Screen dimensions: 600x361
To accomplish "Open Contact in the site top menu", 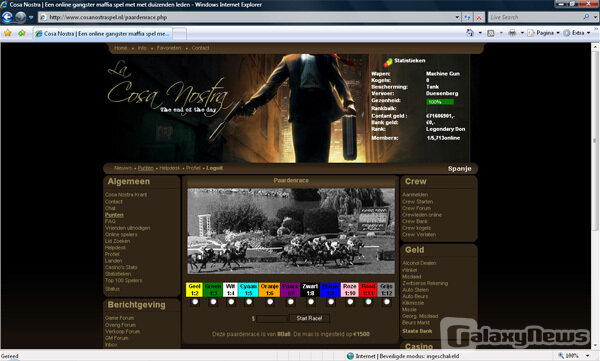I will pos(201,48).
